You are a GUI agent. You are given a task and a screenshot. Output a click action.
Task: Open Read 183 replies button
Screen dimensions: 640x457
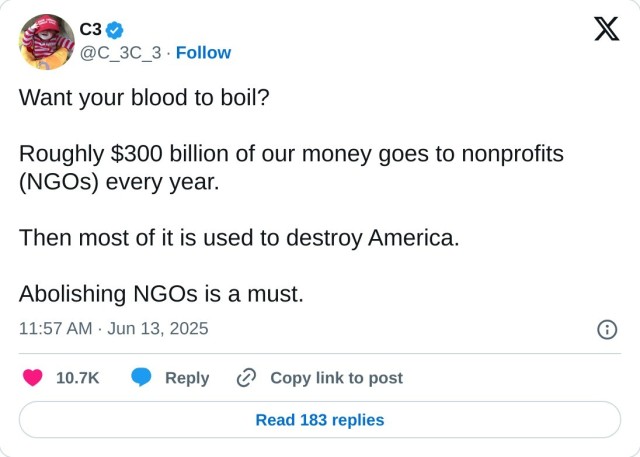pos(320,420)
